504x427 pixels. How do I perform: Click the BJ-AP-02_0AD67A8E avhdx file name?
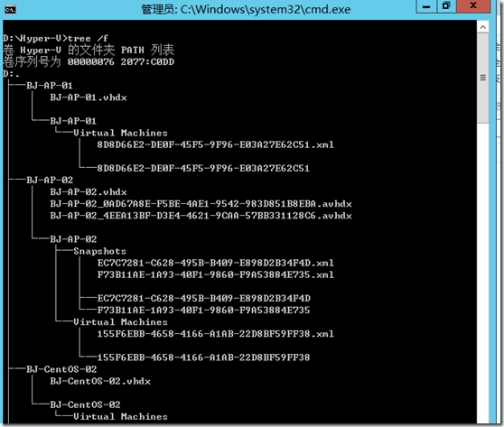pyautogui.click(x=201, y=204)
